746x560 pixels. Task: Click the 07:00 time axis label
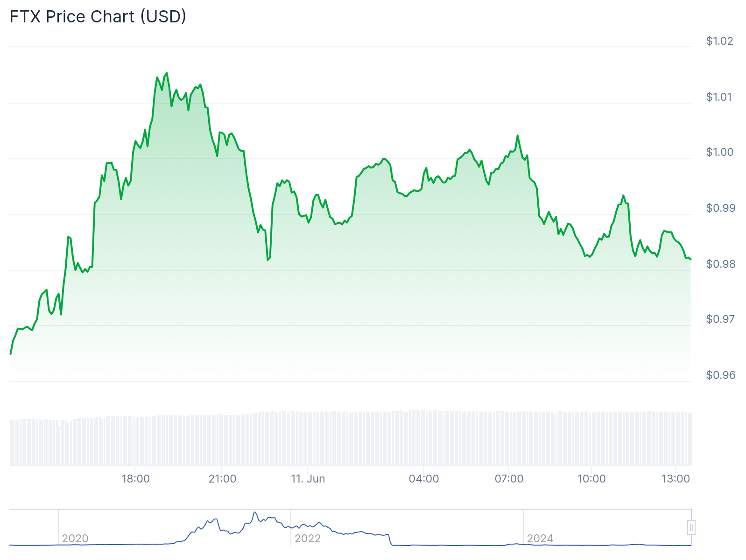click(509, 479)
